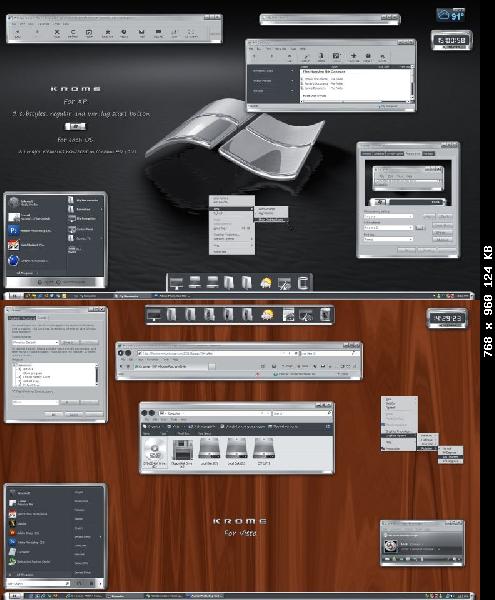The width and height of the screenshot is (495, 600).
Task: Open Color scheme dropdown in Display Properties
Action: coord(388,228)
